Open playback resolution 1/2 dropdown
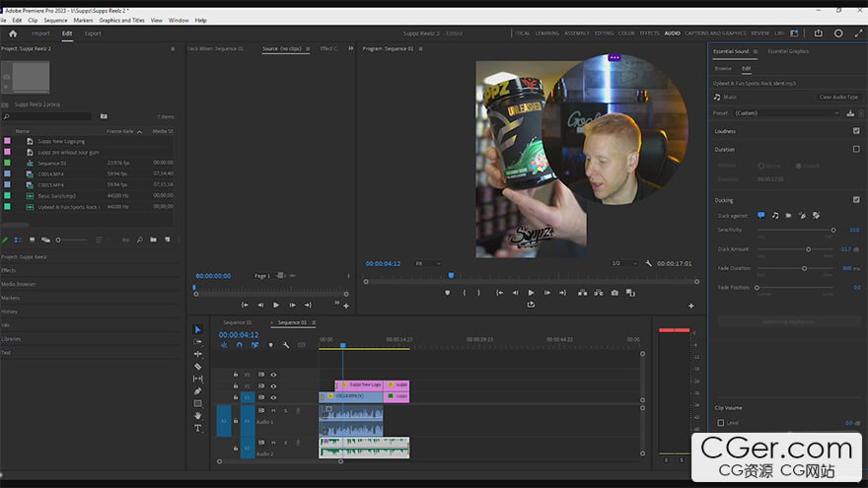868x488 pixels. pyautogui.click(x=624, y=263)
